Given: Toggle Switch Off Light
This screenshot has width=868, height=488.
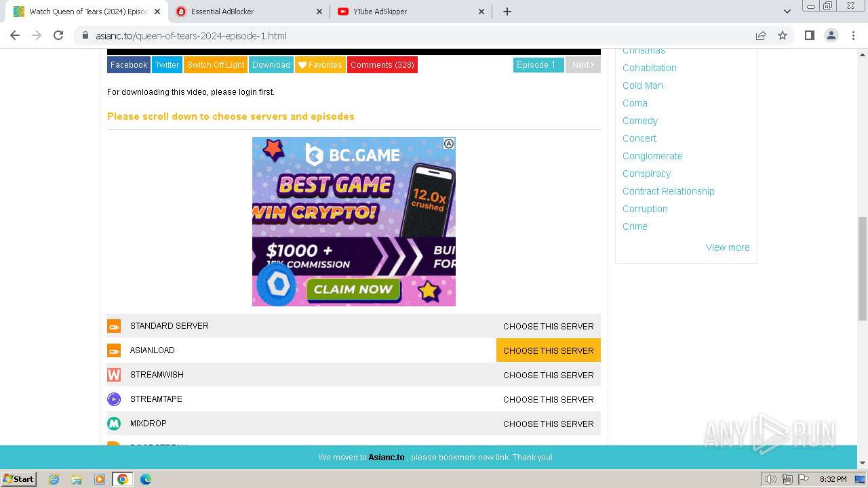Looking at the screenshot, I should coord(216,65).
